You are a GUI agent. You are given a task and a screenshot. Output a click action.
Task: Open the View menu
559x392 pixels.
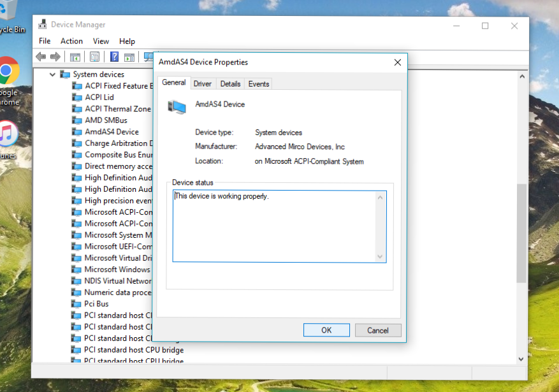pyautogui.click(x=101, y=41)
